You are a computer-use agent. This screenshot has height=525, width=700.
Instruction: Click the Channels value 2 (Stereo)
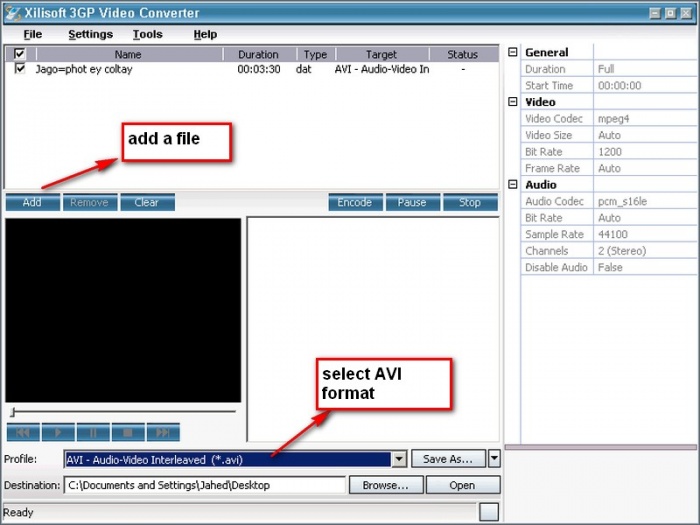tap(622, 251)
